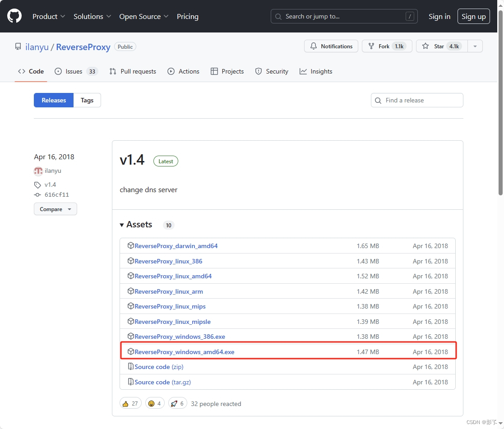504x429 pixels.
Task: Click the GitHub logo icon
Action: [14, 16]
